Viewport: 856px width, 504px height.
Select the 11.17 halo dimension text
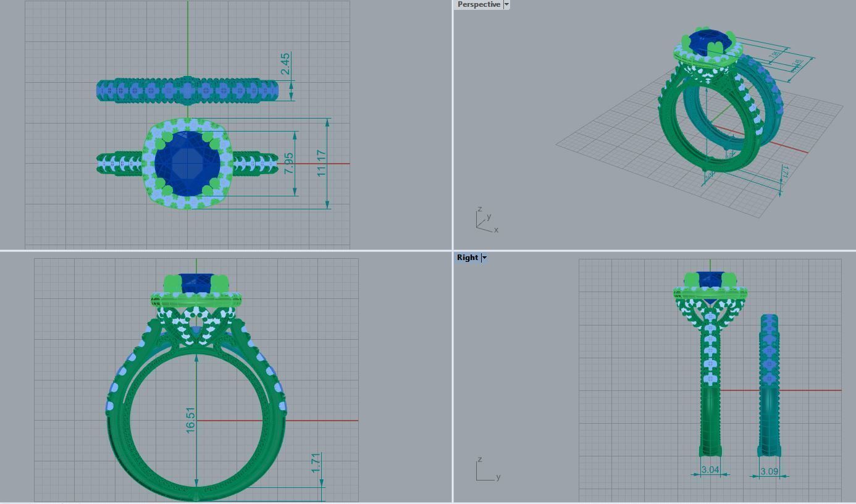[321, 163]
